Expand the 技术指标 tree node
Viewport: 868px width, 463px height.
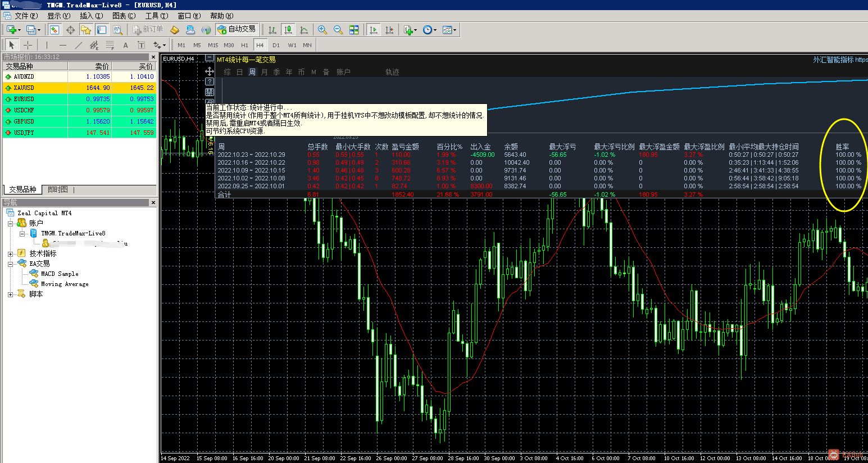[10, 254]
